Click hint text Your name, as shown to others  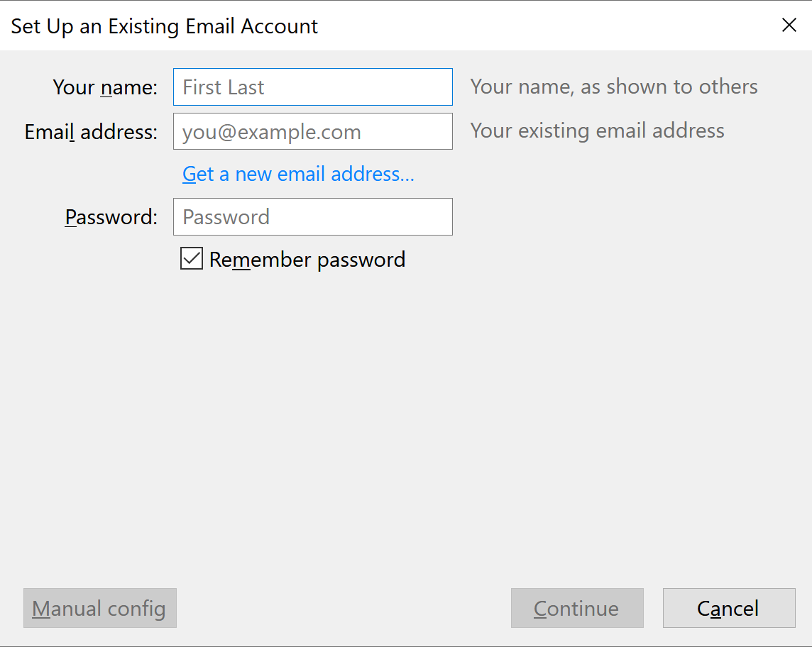[614, 87]
